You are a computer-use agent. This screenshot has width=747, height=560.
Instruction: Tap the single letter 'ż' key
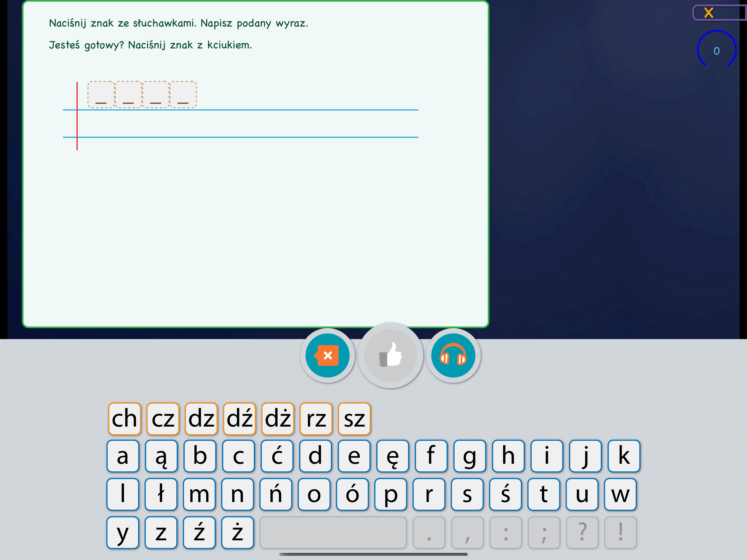(x=237, y=533)
